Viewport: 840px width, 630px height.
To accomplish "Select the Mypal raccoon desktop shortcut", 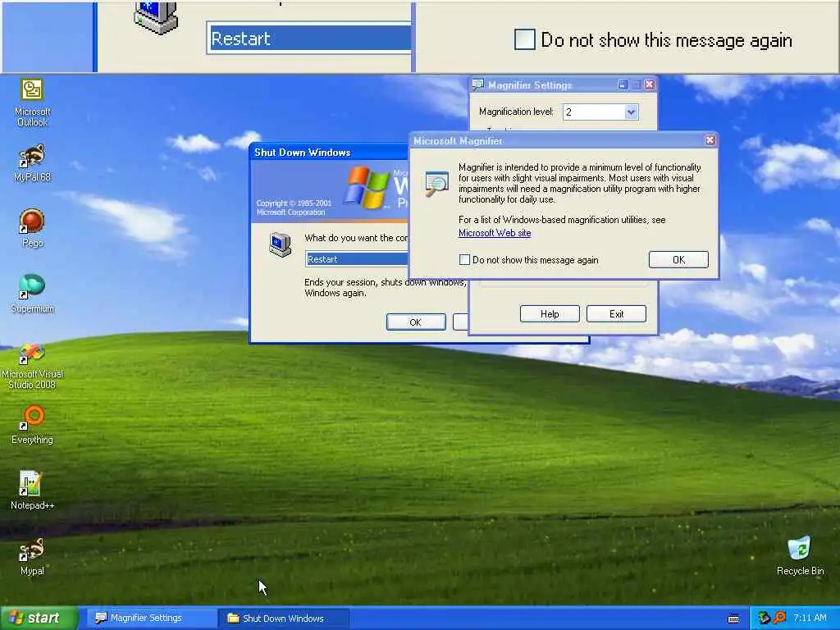I will (32, 556).
